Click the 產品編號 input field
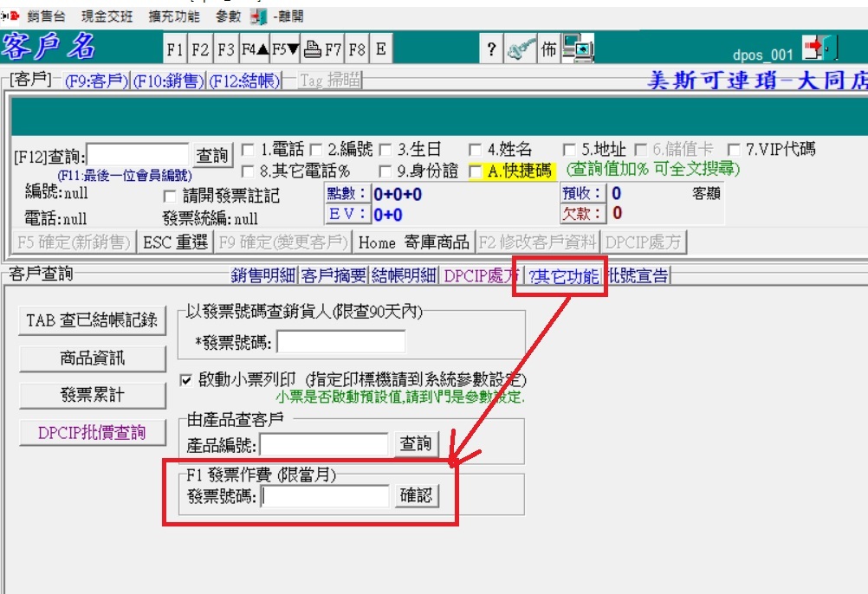 click(324, 445)
